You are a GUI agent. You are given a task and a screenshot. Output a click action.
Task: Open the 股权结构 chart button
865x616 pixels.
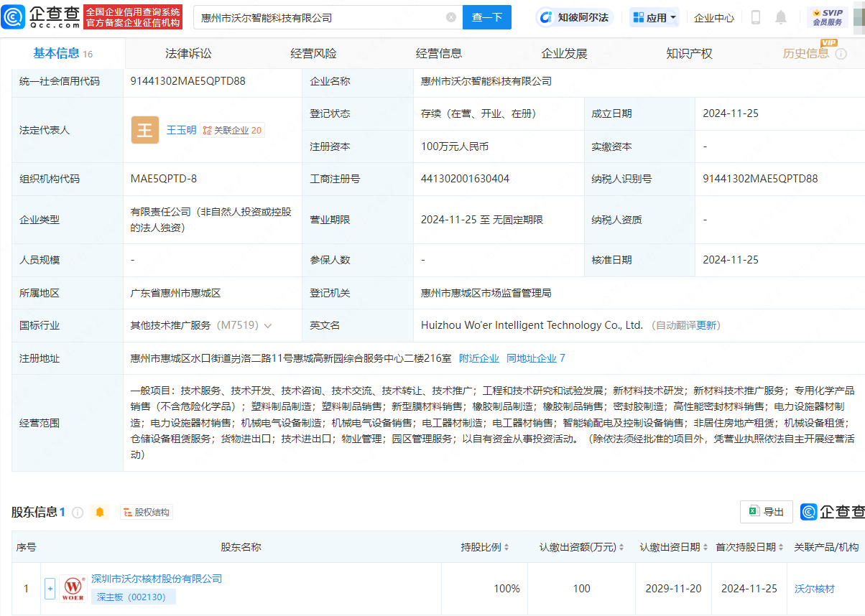point(147,512)
